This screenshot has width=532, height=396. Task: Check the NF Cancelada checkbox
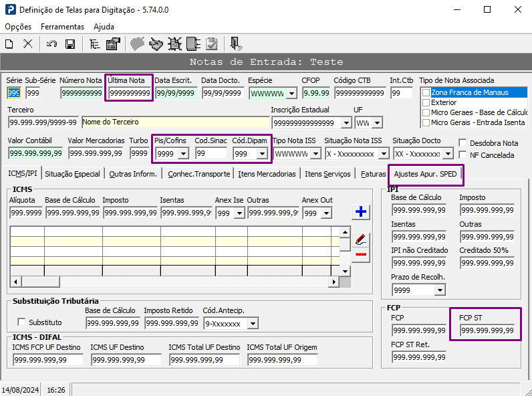coord(462,155)
